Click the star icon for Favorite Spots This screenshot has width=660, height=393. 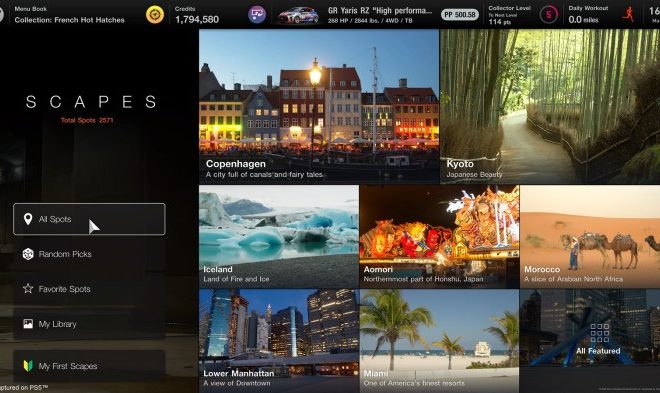point(28,289)
